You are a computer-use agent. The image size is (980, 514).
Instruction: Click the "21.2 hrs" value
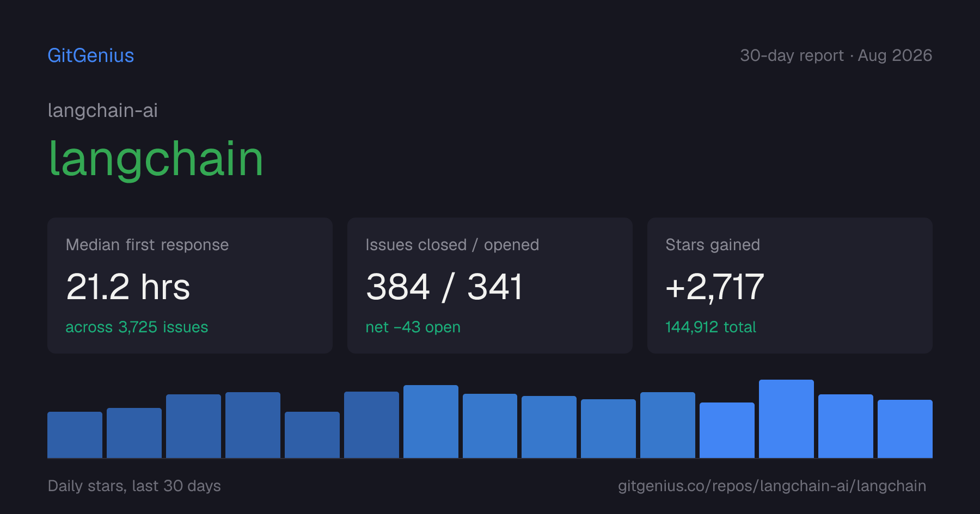point(128,287)
